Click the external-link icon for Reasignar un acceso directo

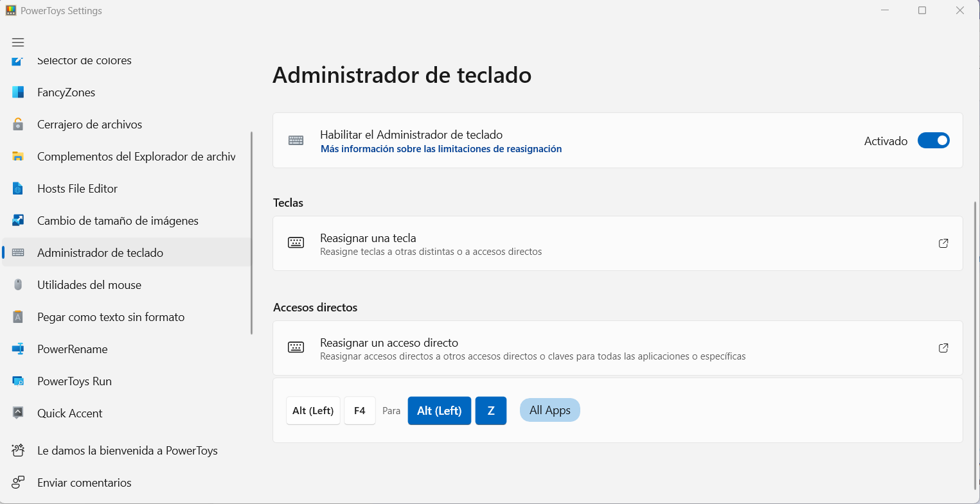943,348
